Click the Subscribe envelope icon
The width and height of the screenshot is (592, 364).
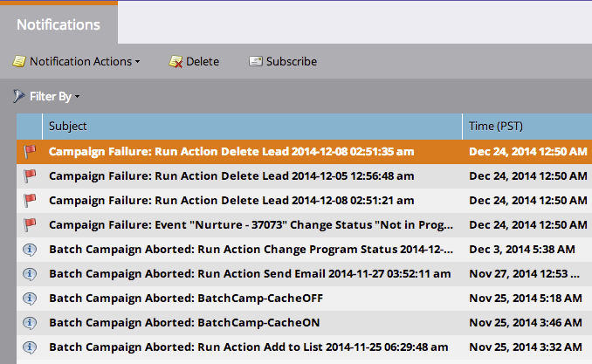256,61
